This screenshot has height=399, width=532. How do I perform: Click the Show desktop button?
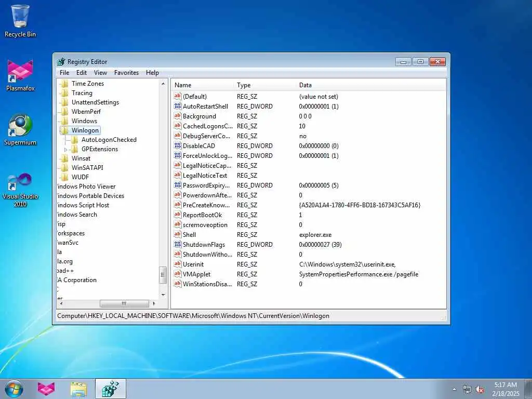pyautogui.click(x=529, y=389)
